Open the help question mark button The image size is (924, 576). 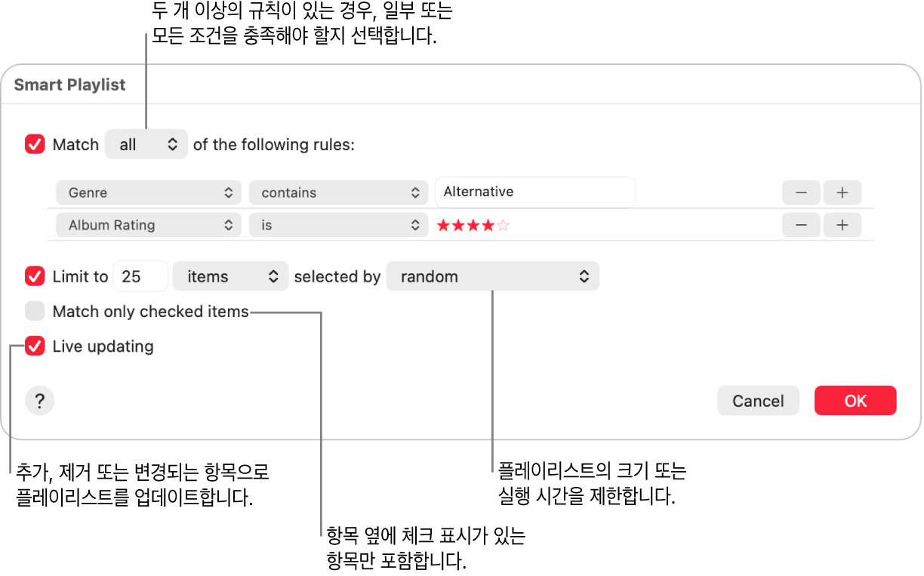tap(40, 401)
